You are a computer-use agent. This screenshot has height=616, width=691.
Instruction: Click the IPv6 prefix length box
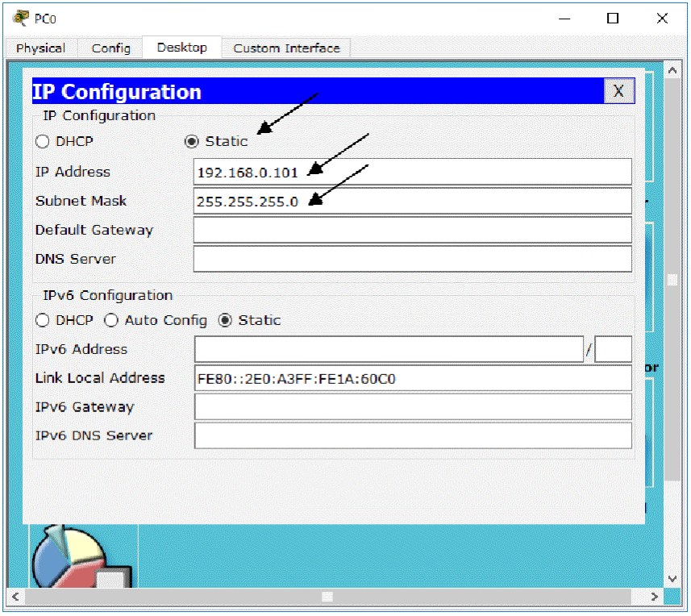(x=613, y=349)
